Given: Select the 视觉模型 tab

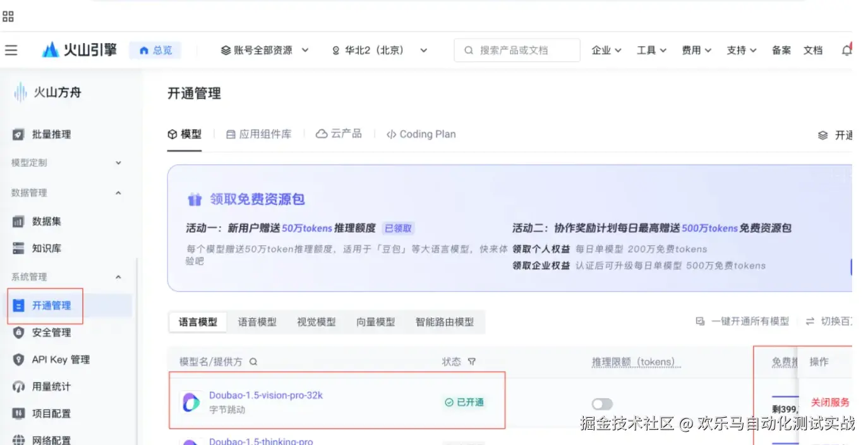Looking at the screenshot, I should coord(316,322).
